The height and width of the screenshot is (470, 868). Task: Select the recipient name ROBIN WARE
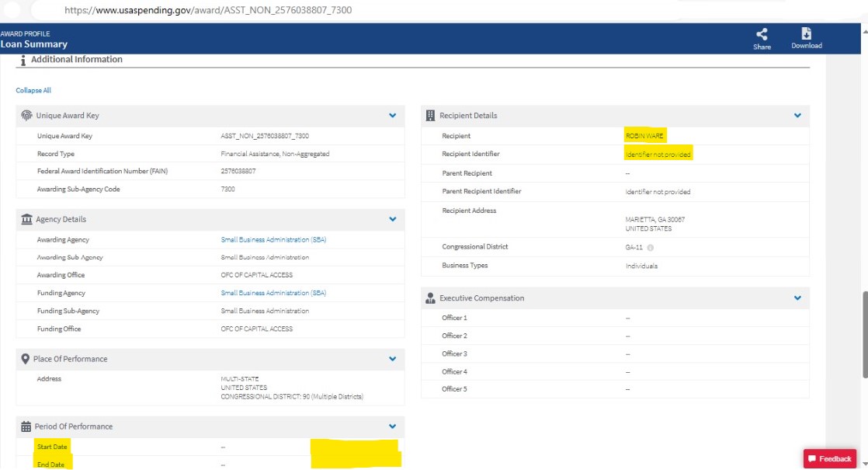(x=644, y=136)
